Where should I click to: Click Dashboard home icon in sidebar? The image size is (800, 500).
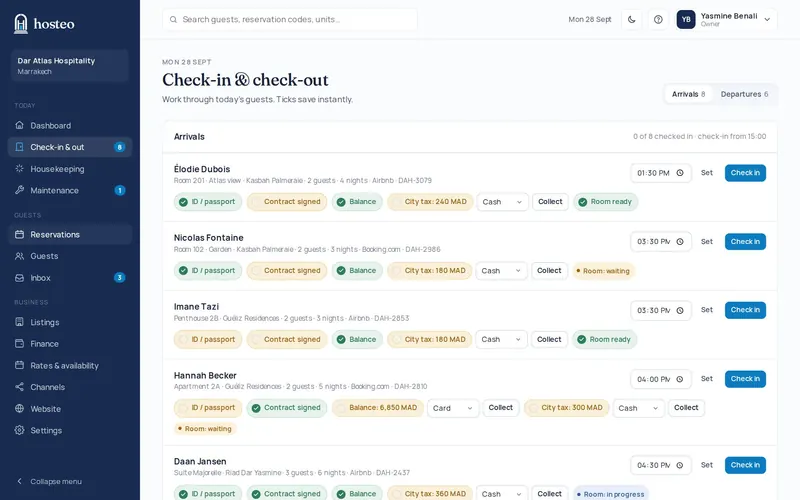coord(19,125)
